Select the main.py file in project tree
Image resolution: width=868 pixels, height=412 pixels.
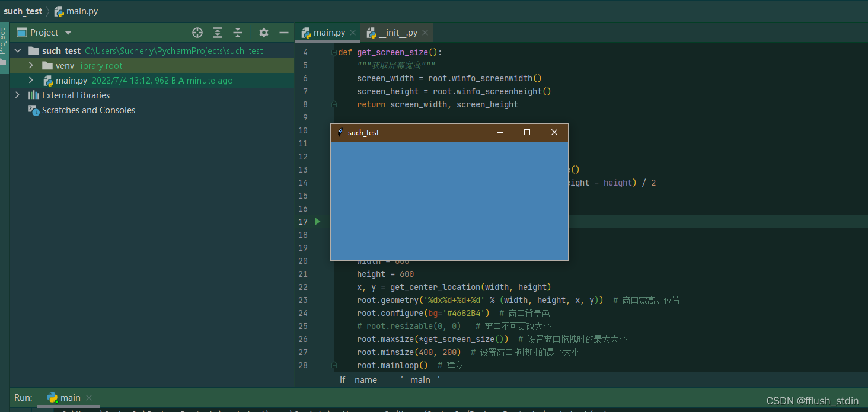pos(72,81)
